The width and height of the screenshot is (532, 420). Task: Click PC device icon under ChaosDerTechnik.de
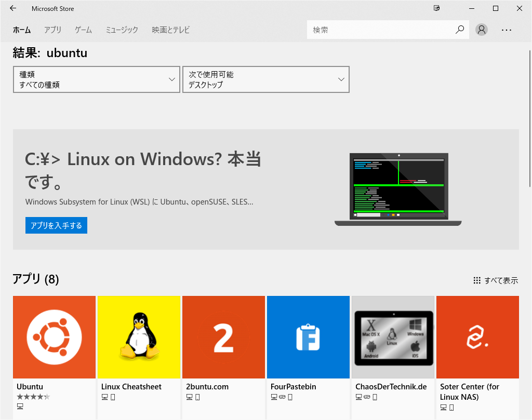pyautogui.click(x=358, y=397)
